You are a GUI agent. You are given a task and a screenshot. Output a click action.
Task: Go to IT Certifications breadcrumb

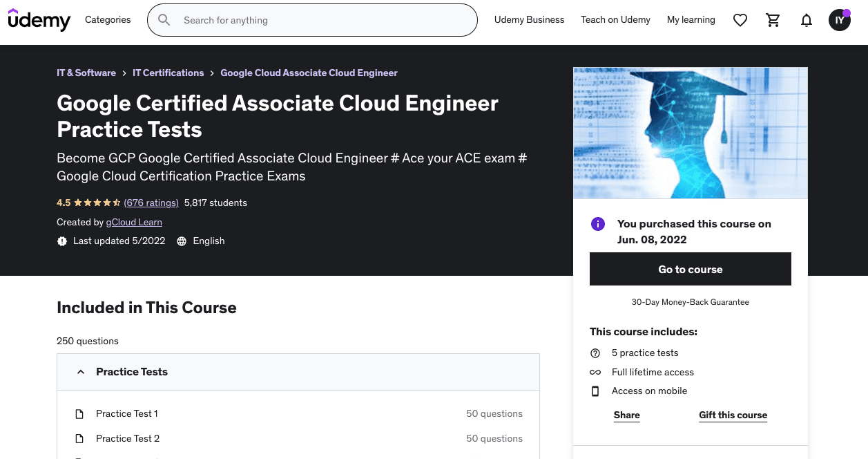168,73
